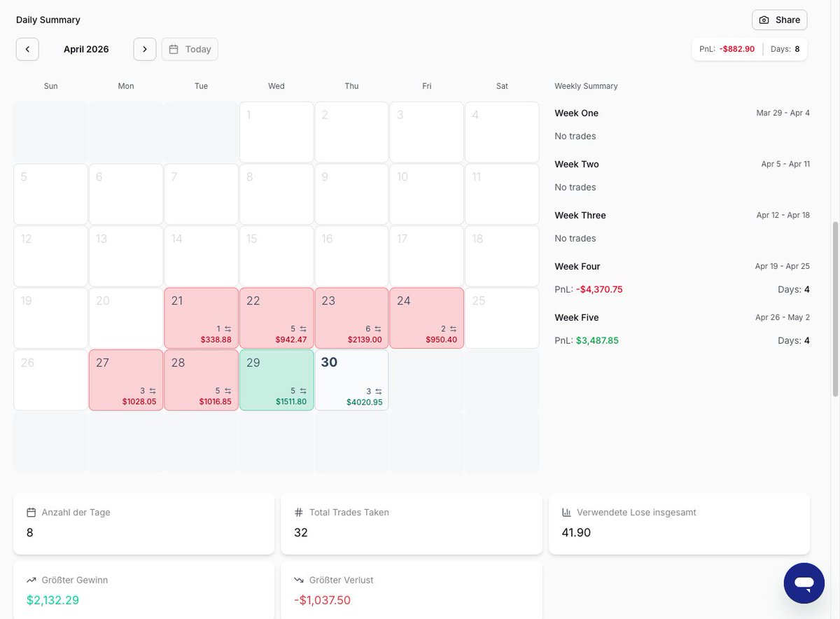Select Week Five in weekly summary
The height and width of the screenshot is (619, 840).
[x=577, y=317]
